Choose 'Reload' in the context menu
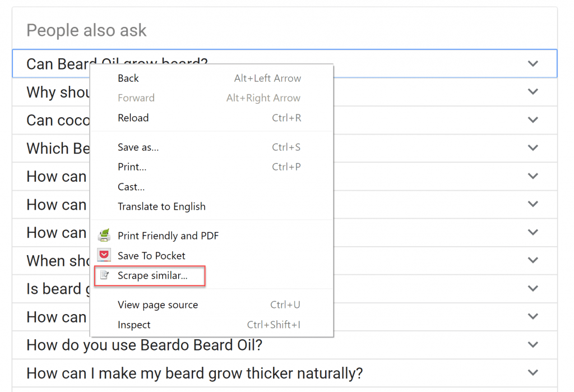Image resolution: width=574 pixels, height=392 pixels. (133, 118)
